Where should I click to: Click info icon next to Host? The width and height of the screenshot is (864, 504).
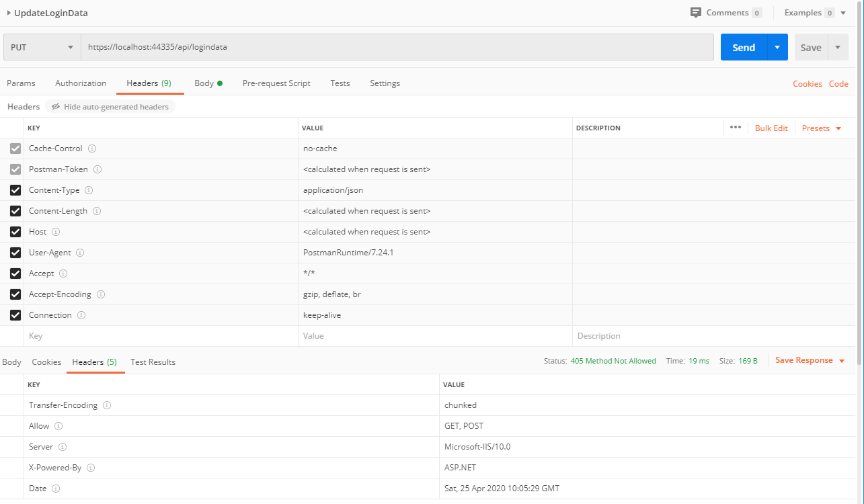click(x=56, y=232)
